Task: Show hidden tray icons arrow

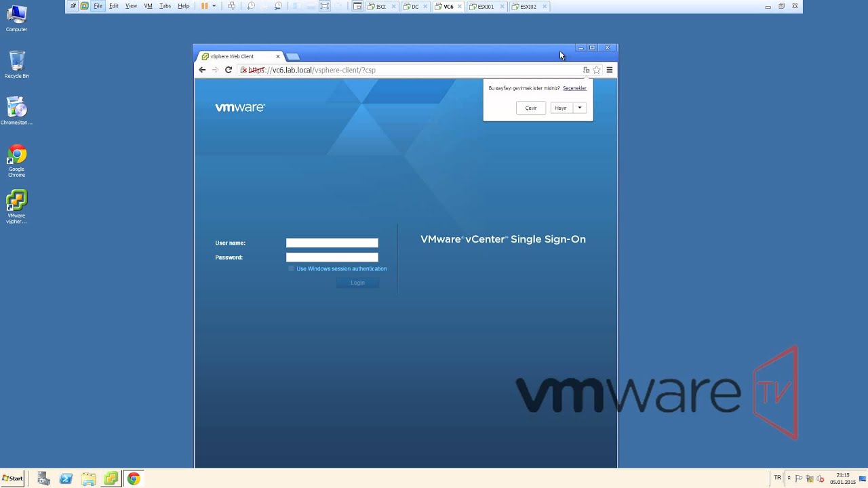Action: [789, 478]
